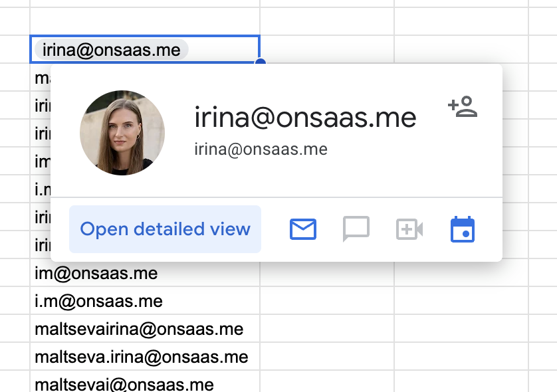The height and width of the screenshot is (392, 557).
Task: Start a video call with camera icon
Action: [x=409, y=229]
